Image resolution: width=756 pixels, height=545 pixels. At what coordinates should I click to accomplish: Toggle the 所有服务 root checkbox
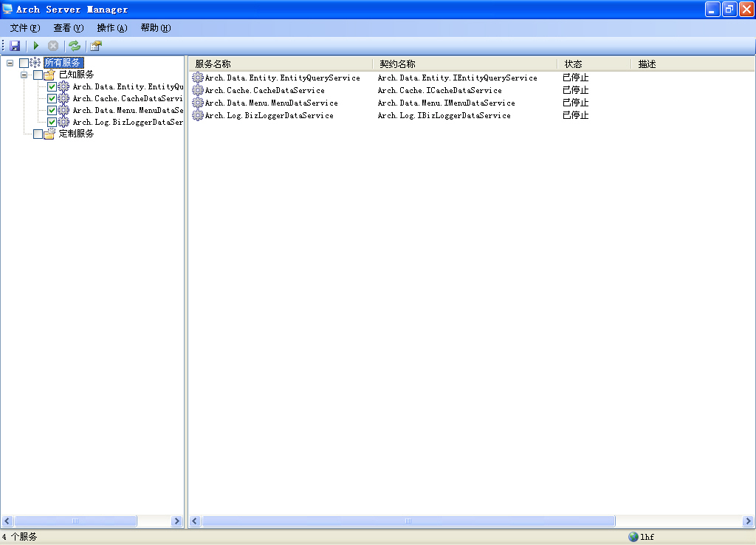[24, 63]
